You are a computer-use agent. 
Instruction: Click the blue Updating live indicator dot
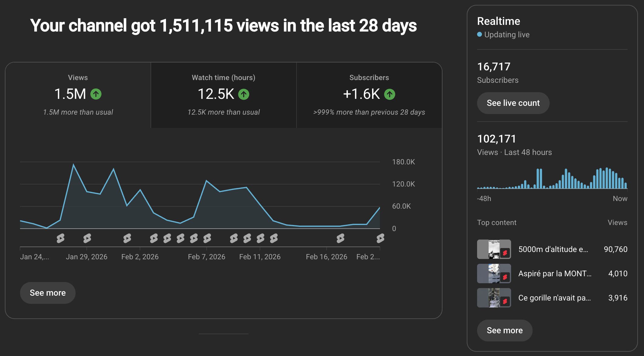point(480,35)
